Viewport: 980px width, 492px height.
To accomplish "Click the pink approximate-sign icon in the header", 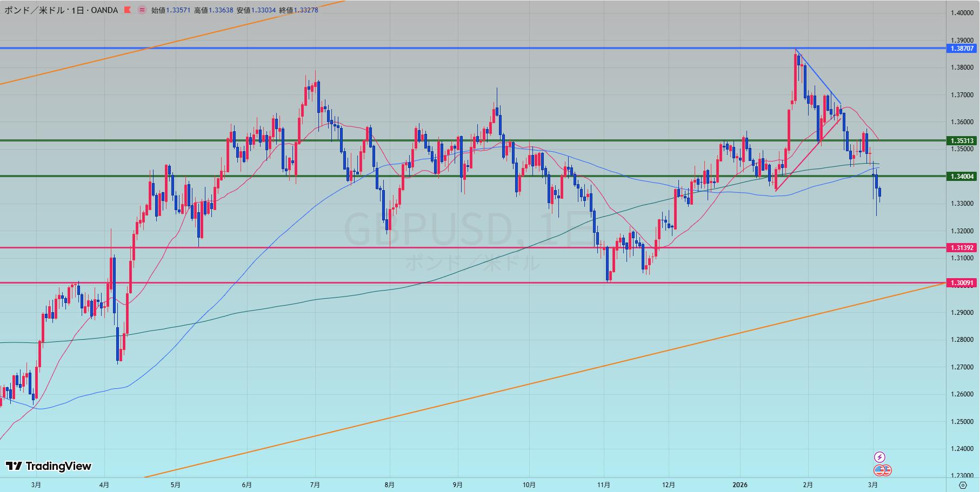I will coord(142,10).
